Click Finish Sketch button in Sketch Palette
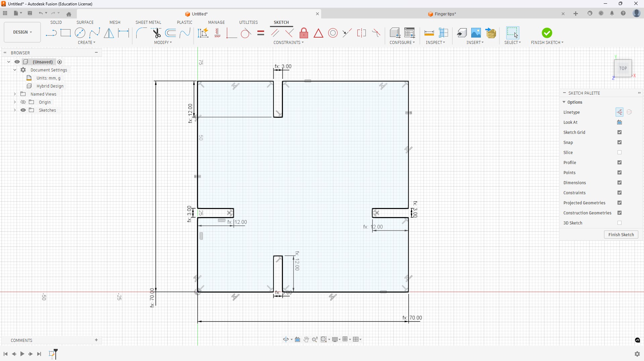 621,235
